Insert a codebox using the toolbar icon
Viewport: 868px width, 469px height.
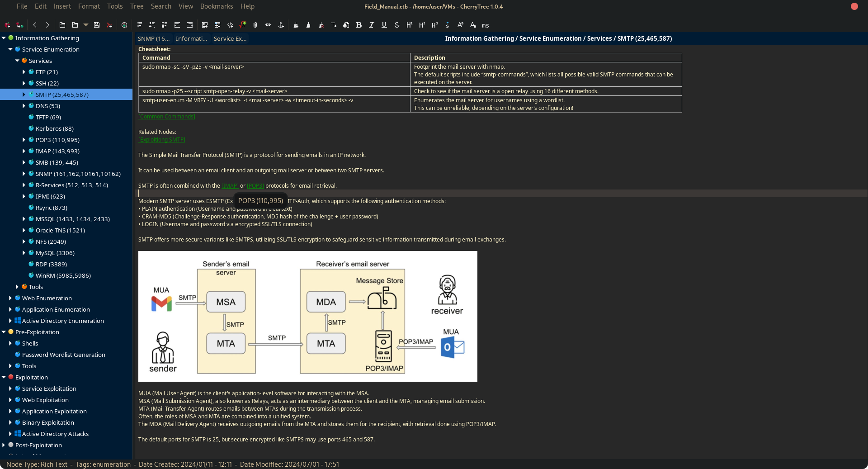230,25
